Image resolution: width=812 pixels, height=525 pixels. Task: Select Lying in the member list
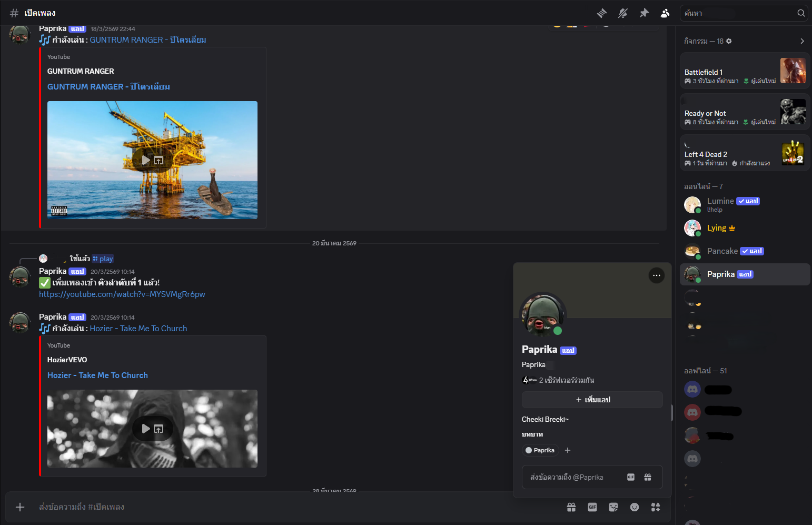(x=745, y=228)
